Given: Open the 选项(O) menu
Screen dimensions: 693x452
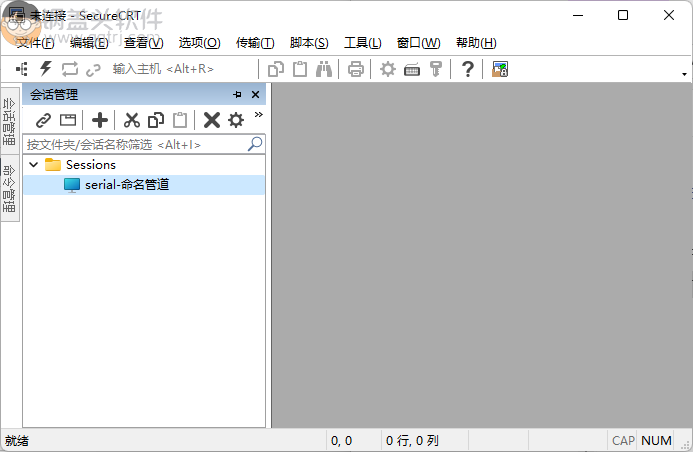Looking at the screenshot, I should point(199,43).
